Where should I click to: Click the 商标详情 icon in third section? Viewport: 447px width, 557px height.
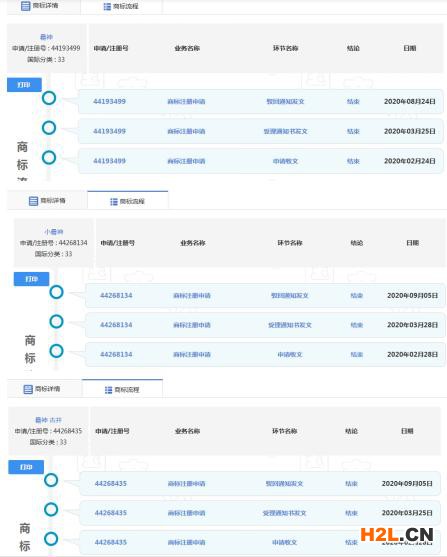click(x=28, y=389)
